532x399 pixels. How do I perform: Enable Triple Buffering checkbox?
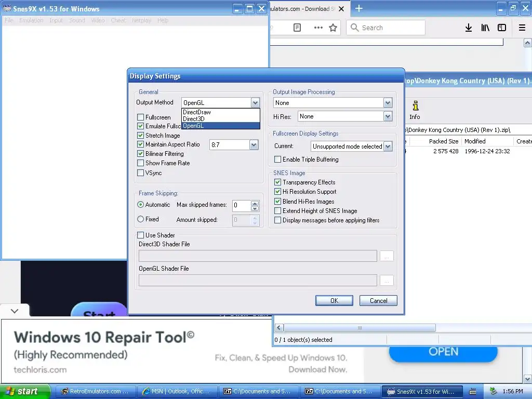277,159
